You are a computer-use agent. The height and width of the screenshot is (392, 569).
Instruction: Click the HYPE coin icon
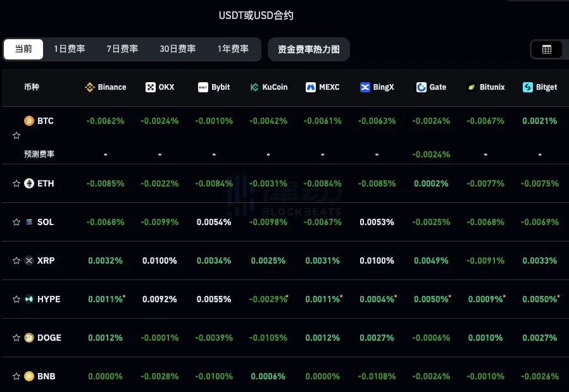point(29,299)
